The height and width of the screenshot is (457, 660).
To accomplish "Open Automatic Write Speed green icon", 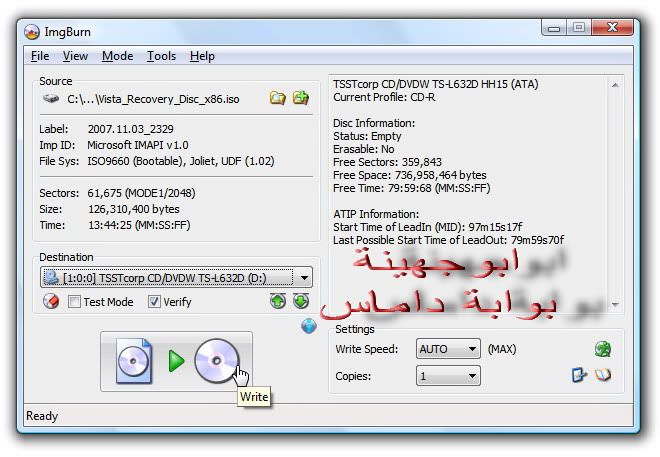I will 603,349.
